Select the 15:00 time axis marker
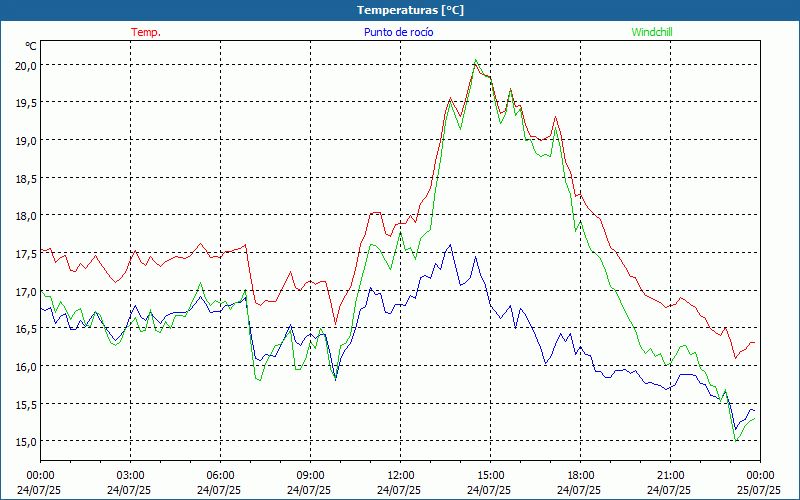 click(x=490, y=475)
